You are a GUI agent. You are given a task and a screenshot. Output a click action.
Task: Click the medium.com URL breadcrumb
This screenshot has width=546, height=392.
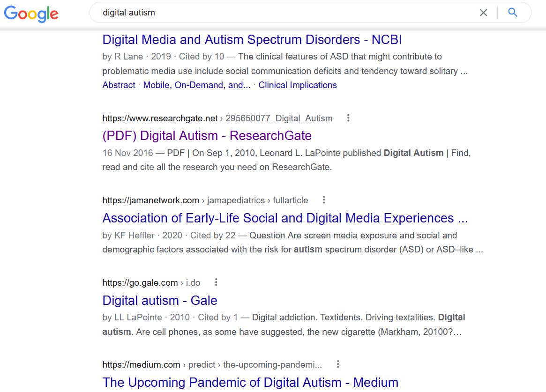[x=142, y=364]
